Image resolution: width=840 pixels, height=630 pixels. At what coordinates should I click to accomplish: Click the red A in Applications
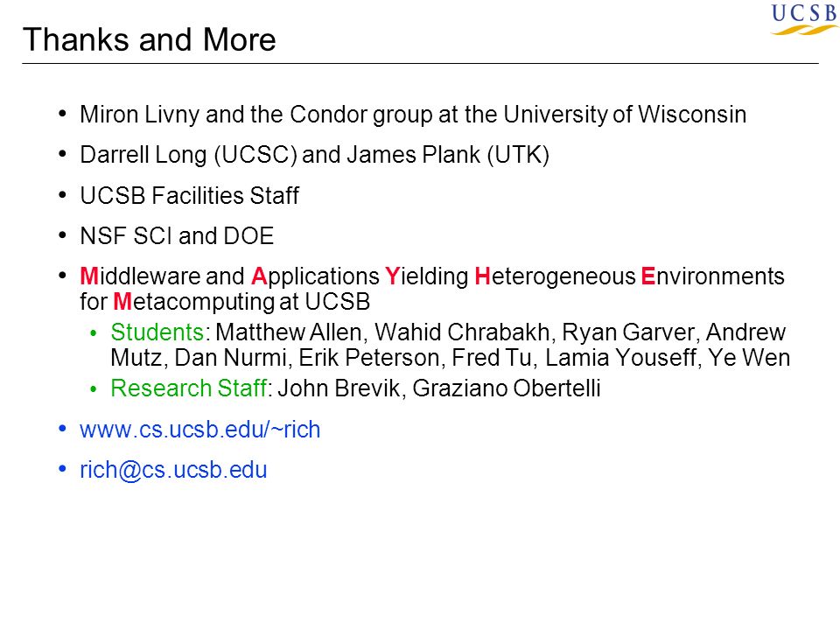point(259,276)
